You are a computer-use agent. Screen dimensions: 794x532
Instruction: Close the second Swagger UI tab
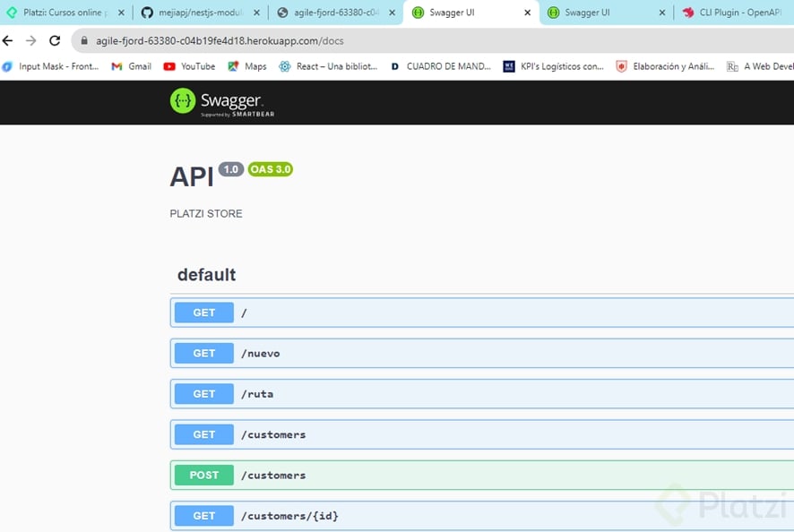pyautogui.click(x=662, y=13)
